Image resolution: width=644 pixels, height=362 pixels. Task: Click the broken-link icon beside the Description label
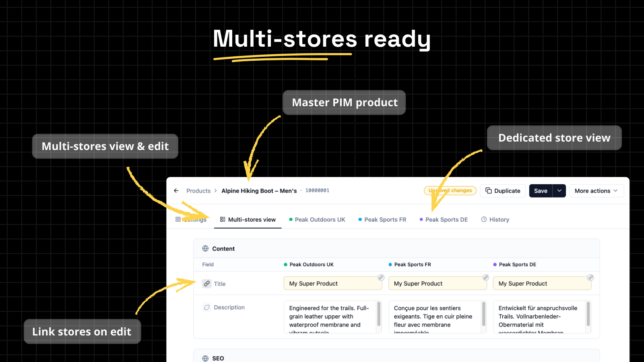207,307
